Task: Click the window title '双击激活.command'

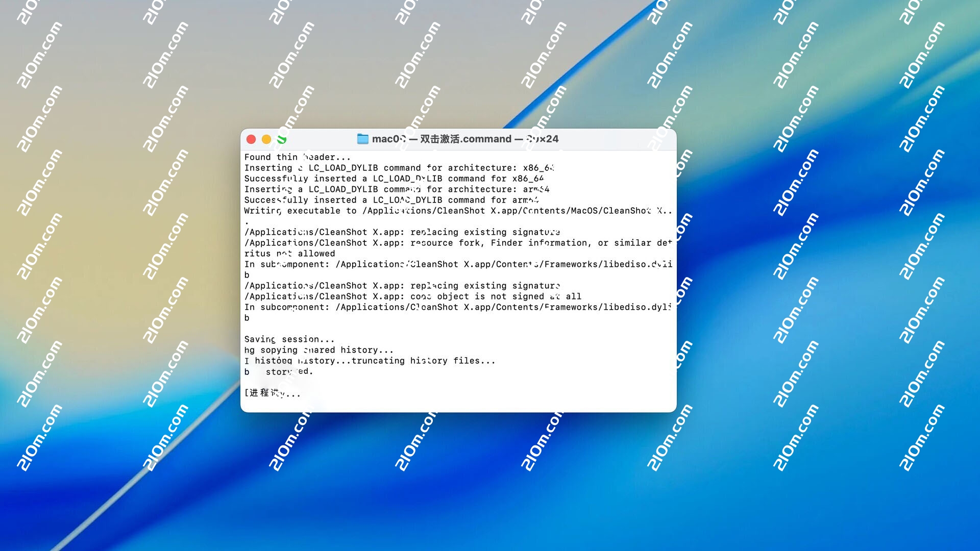Action: pos(465,139)
